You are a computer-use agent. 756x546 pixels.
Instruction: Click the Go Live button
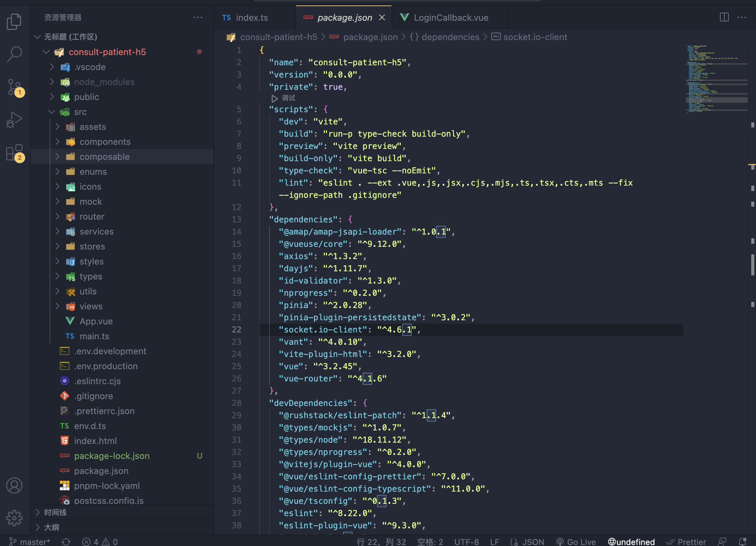(576, 541)
